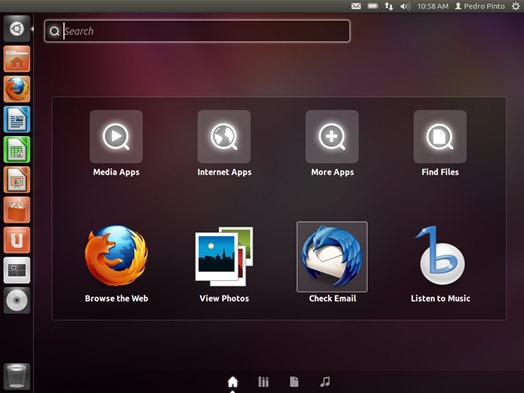Open Home Folder from the launcher
Screen dimensions: 524x393
[x=17, y=59]
